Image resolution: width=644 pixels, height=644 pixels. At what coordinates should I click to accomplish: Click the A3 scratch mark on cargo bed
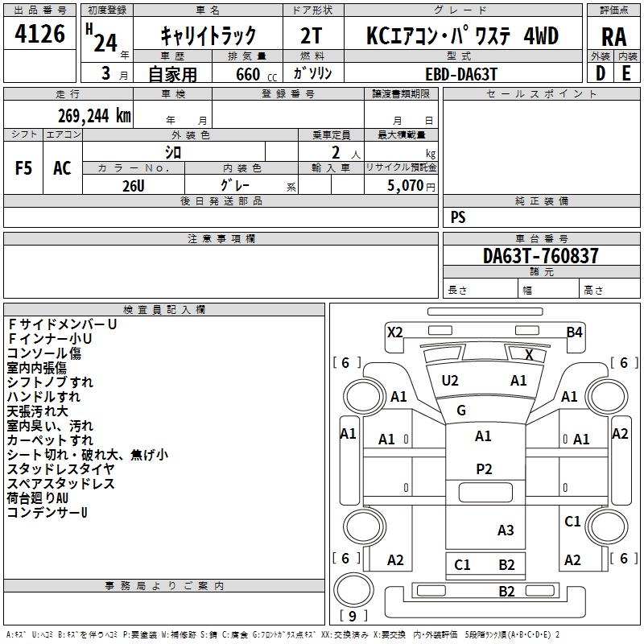tap(506, 530)
